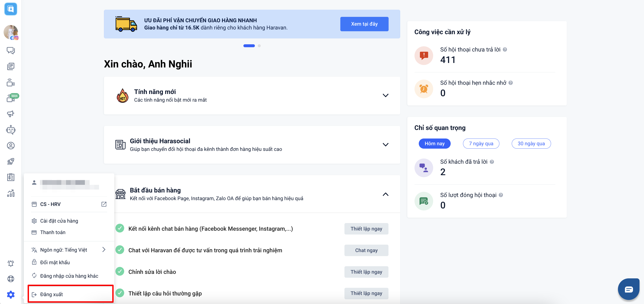Open the floating chat support bubble

click(x=629, y=289)
